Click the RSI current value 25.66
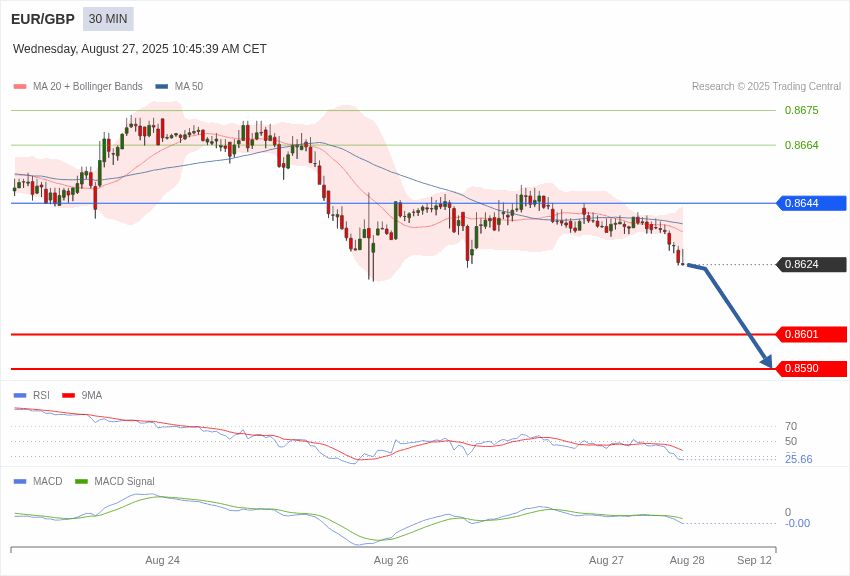 pos(799,459)
